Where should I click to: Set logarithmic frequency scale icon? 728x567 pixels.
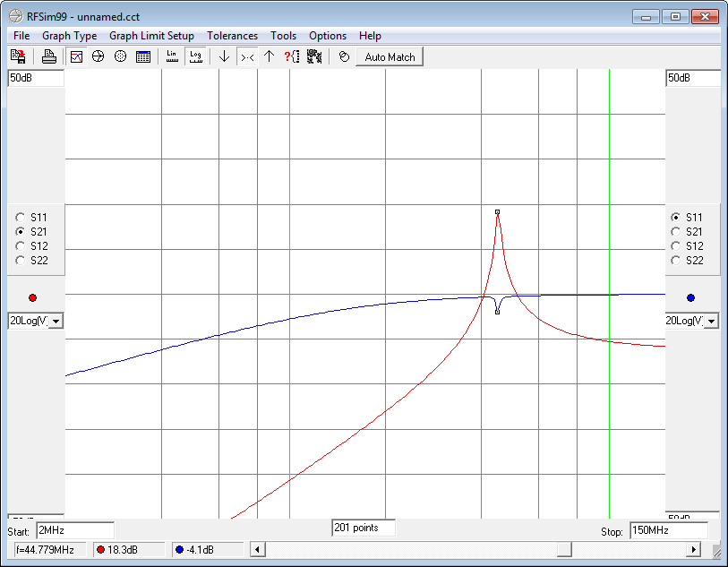pyautogui.click(x=195, y=56)
